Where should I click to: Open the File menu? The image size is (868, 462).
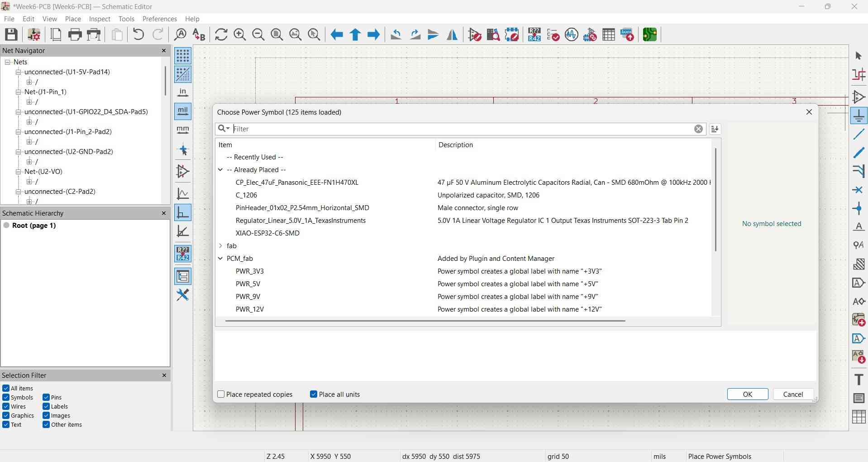click(9, 19)
